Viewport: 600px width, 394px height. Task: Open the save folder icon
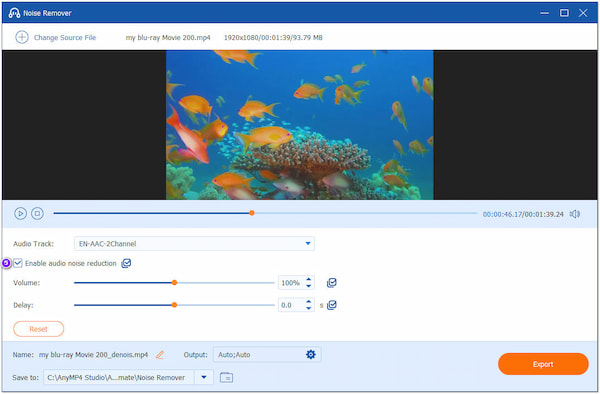[x=227, y=377]
